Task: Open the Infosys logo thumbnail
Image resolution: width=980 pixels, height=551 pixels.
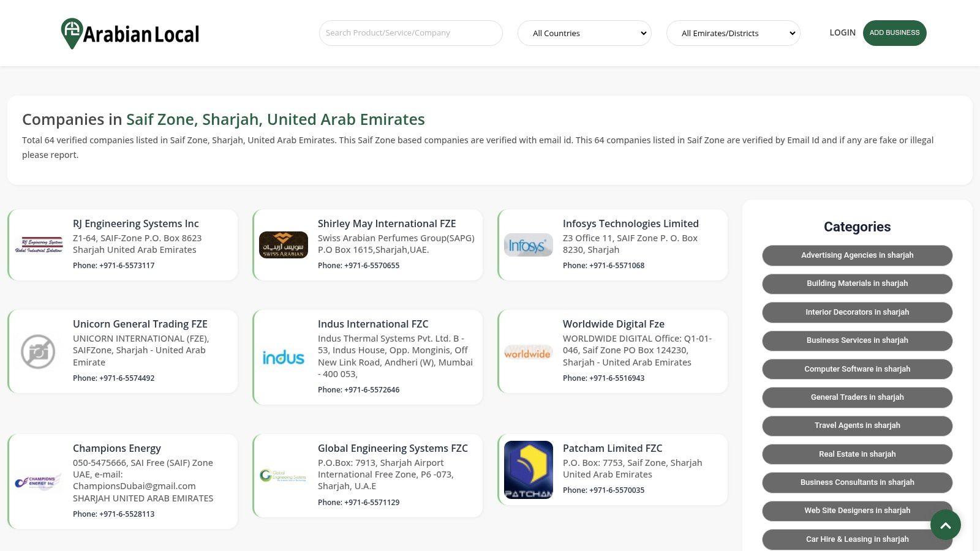Action: (529, 245)
